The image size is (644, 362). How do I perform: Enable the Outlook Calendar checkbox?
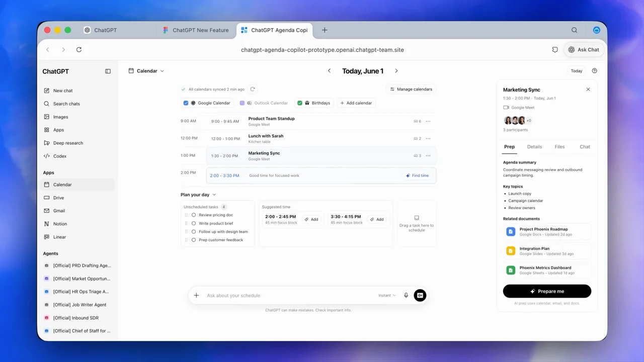point(242,103)
